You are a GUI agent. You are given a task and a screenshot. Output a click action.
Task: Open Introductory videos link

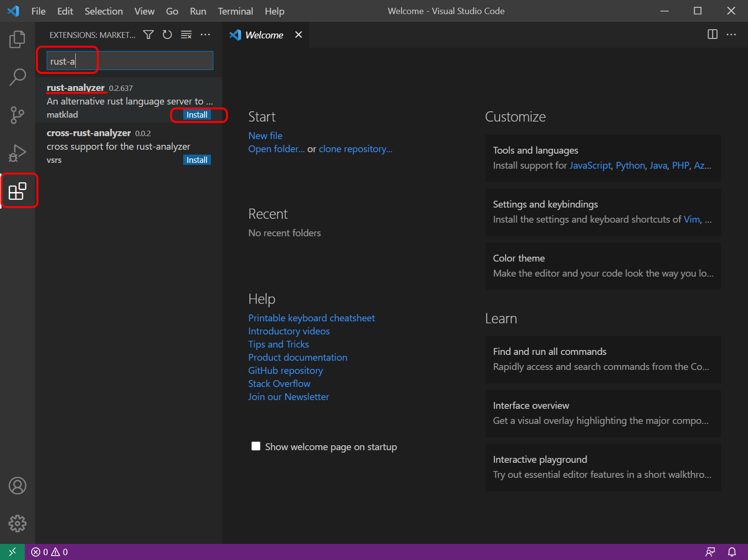(289, 331)
